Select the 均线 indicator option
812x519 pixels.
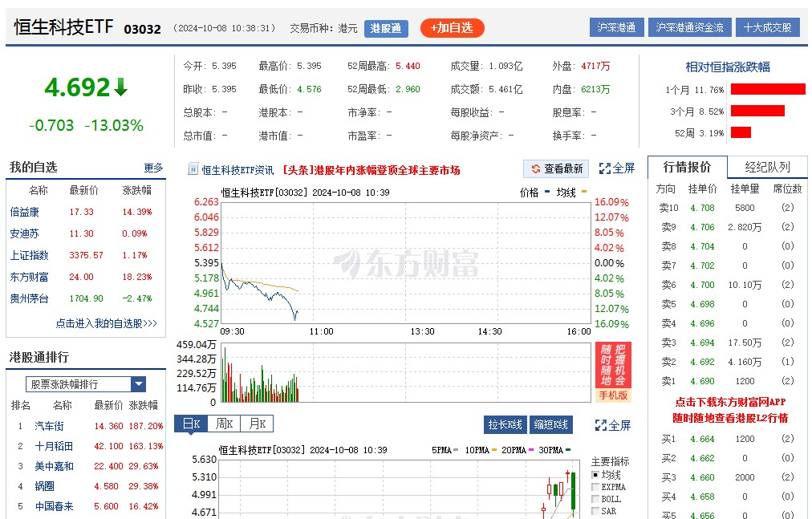(595, 475)
